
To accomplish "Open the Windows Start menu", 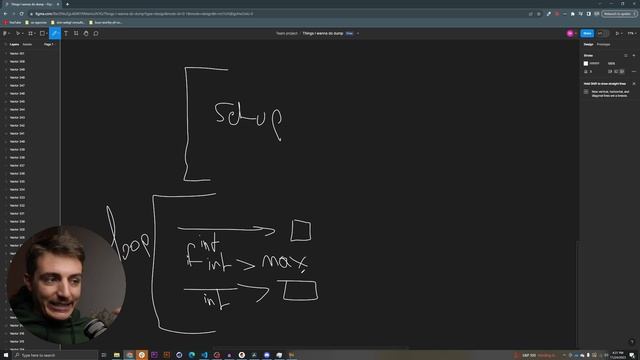I will (x=6, y=355).
